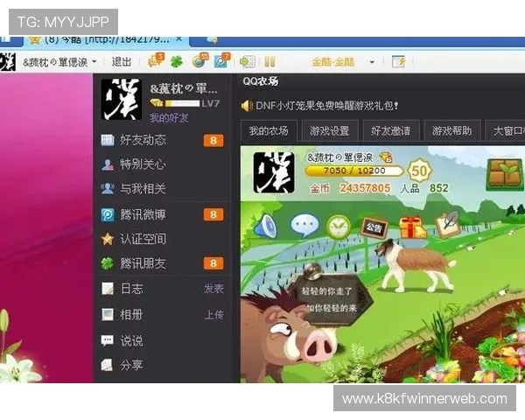525x420 pixels.
Task: Open 腾讯朋友 in sidebar
Action: click(x=143, y=263)
